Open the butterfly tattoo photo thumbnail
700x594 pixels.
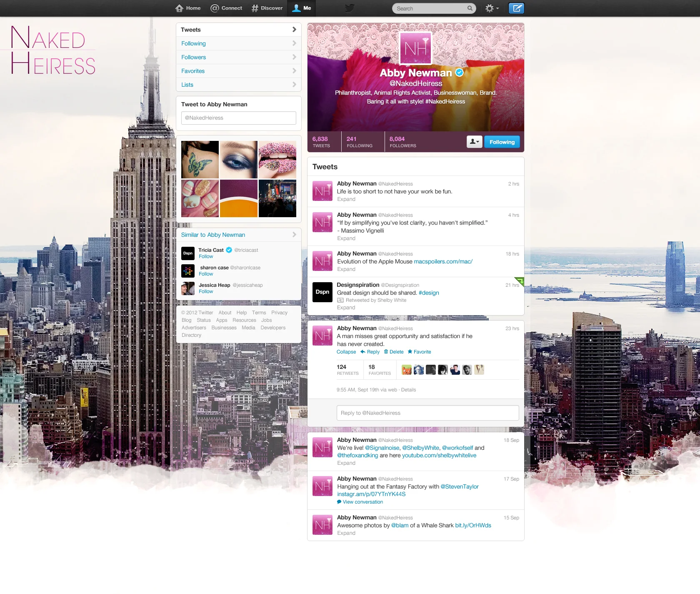[x=200, y=160]
